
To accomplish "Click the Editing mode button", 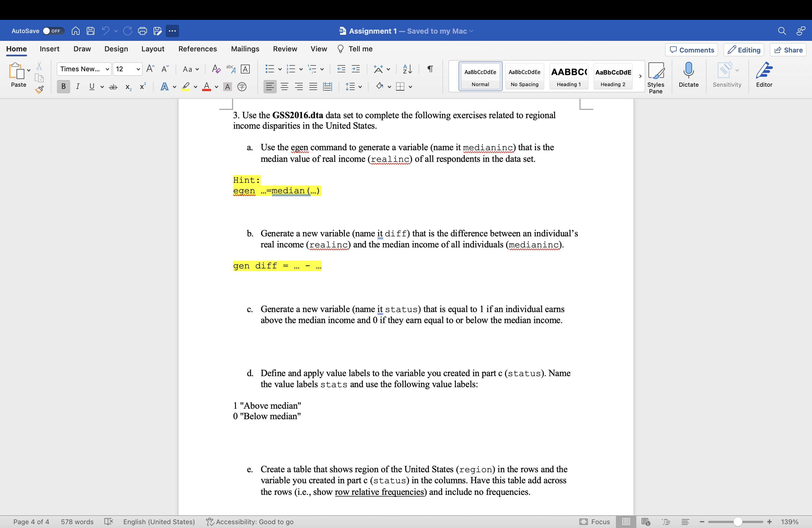I will pos(744,50).
